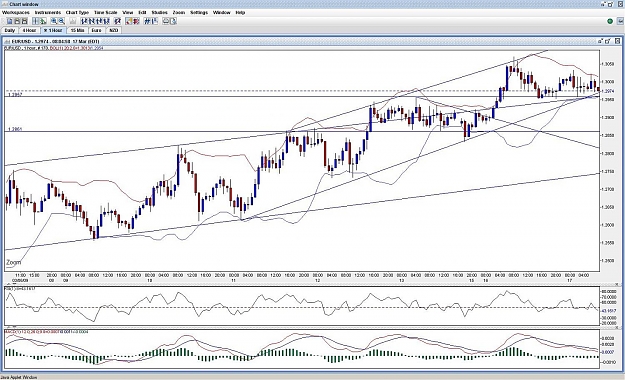
Task: Close the inner EURUSD chart frame
Action: coord(617,41)
